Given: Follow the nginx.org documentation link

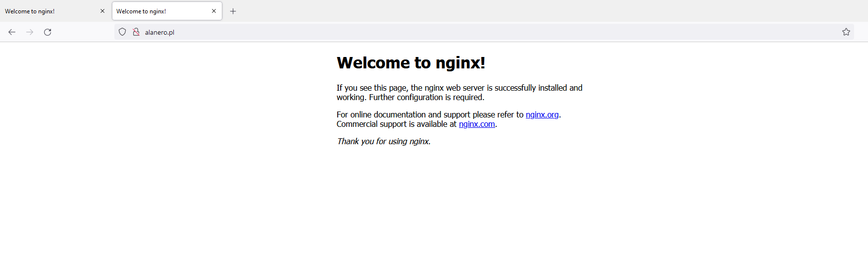Looking at the screenshot, I should (x=542, y=114).
